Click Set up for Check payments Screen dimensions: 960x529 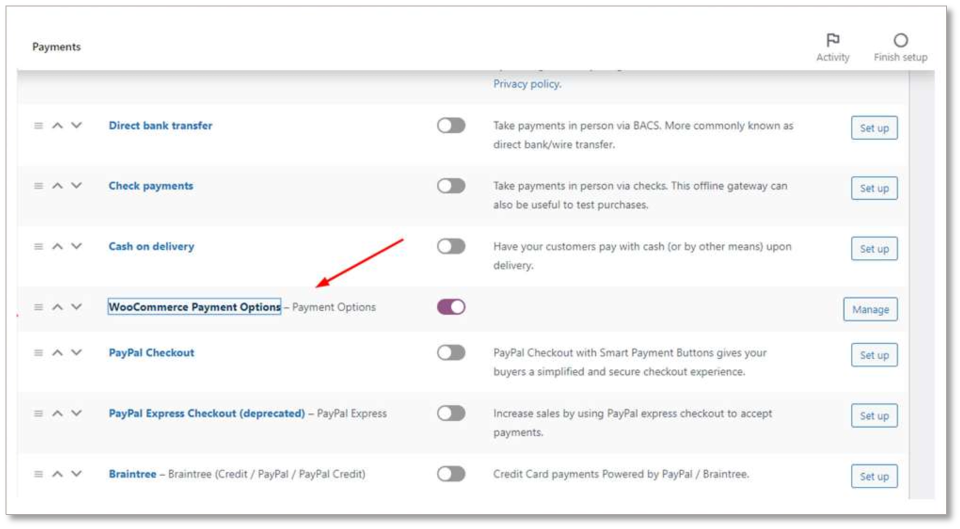pos(874,188)
